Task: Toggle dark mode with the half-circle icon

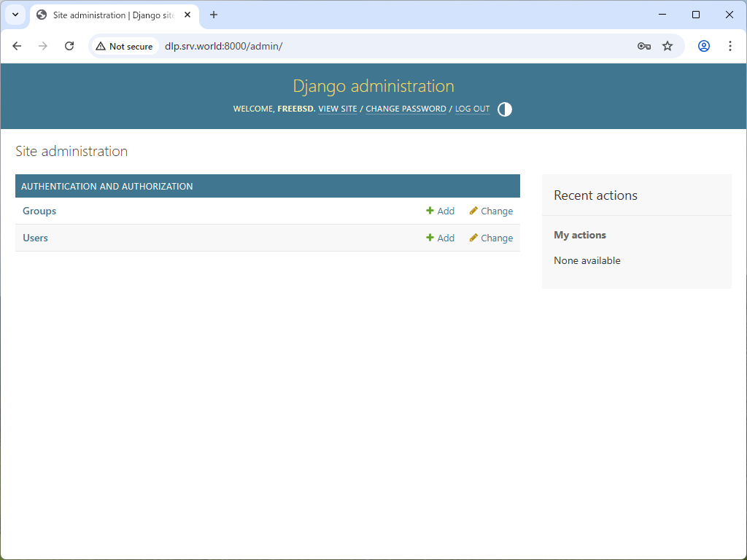Action: [x=505, y=109]
